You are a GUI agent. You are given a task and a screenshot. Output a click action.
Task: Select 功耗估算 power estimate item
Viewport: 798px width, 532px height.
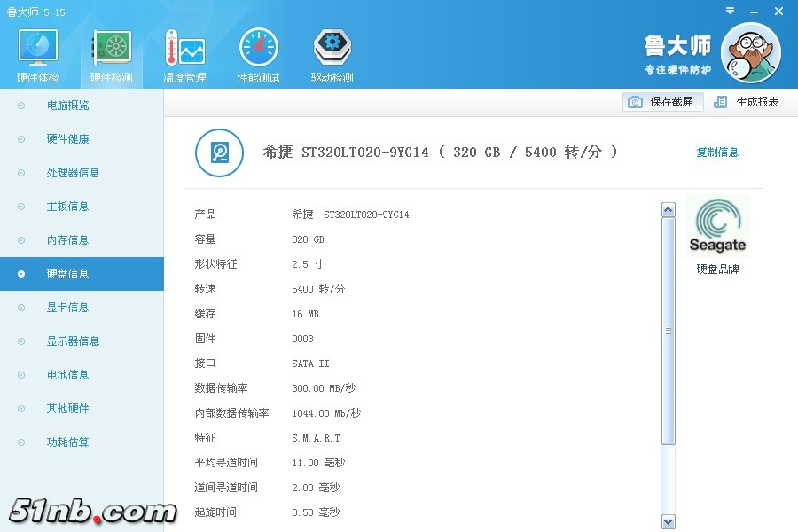67,442
